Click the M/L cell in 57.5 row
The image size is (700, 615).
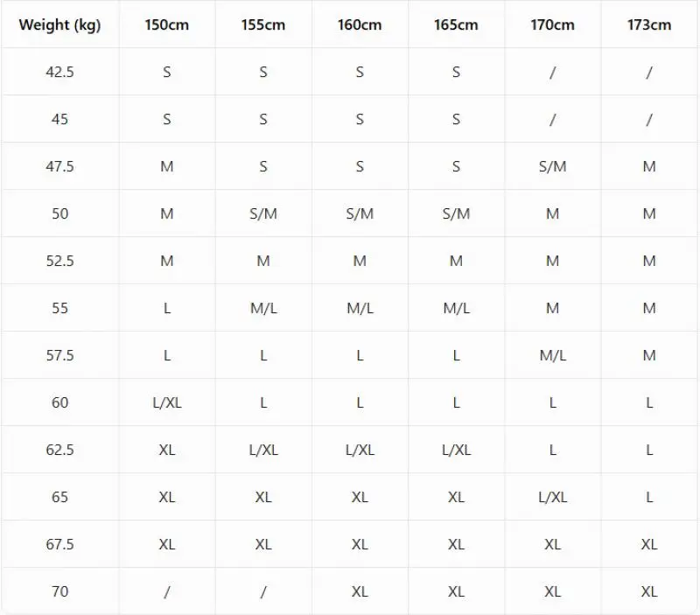click(x=552, y=355)
